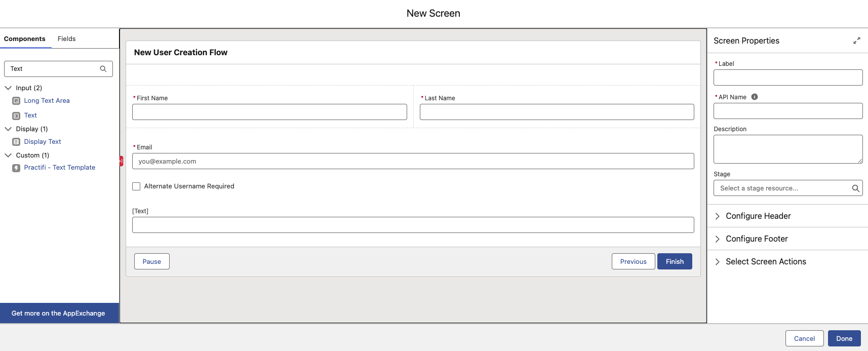Click the API Name info icon
Viewport: 868px width, 351px height.
coord(755,97)
